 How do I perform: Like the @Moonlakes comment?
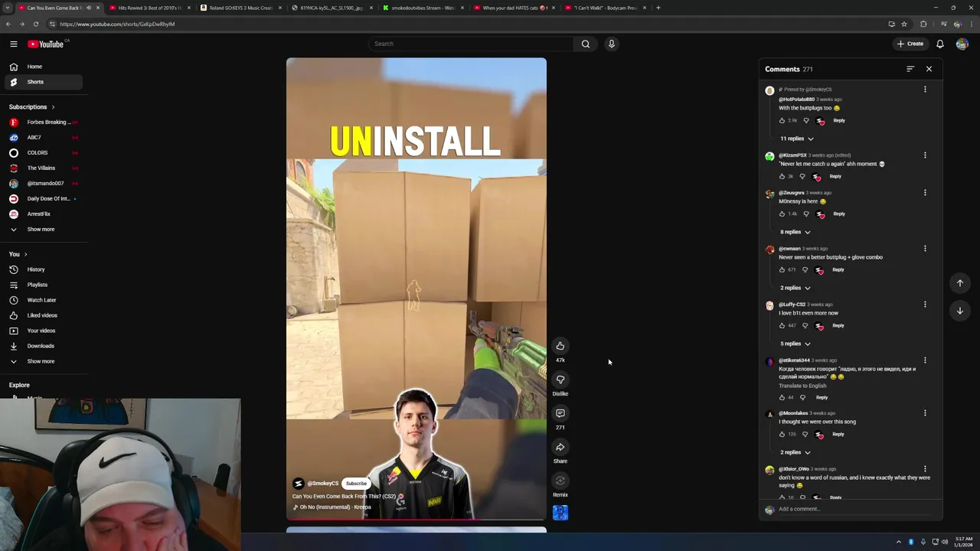tap(782, 435)
